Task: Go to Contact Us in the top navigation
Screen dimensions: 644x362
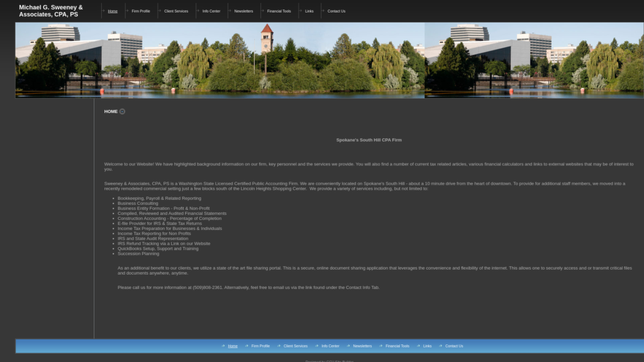Action: click(x=336, y=11)
